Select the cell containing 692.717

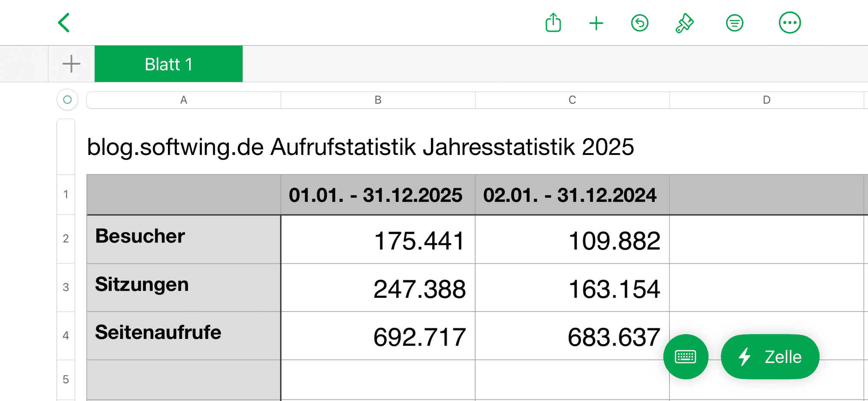point(378,335)
